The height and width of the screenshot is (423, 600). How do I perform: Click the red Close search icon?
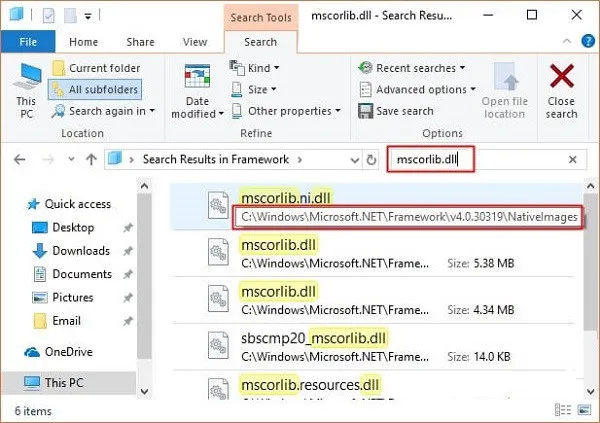tap(561, 76)
